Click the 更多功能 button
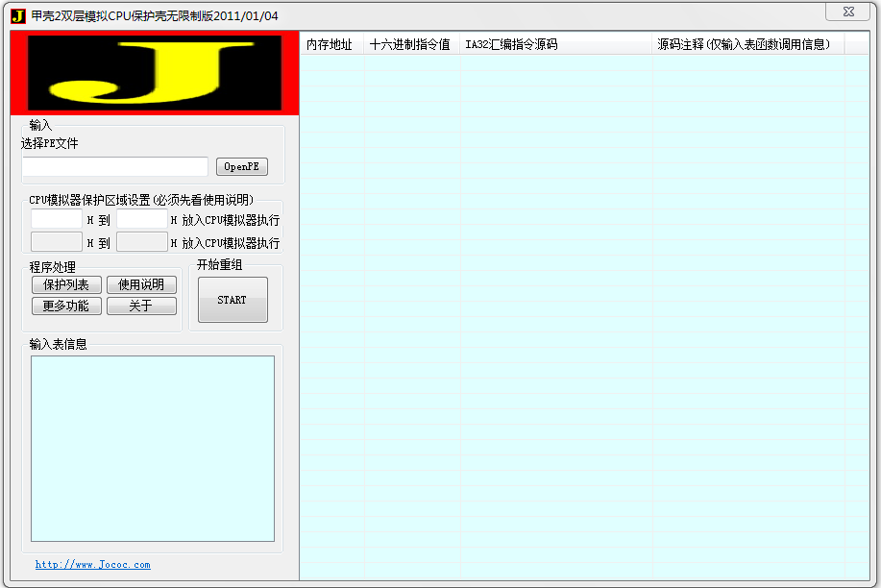The image size is (881, 588). pyautogui.click(x=66, y=306)
